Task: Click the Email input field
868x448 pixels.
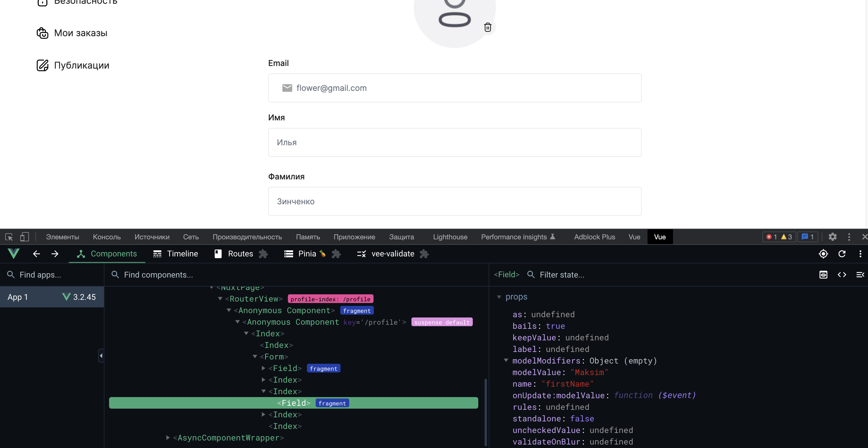Action: [455, 88]
